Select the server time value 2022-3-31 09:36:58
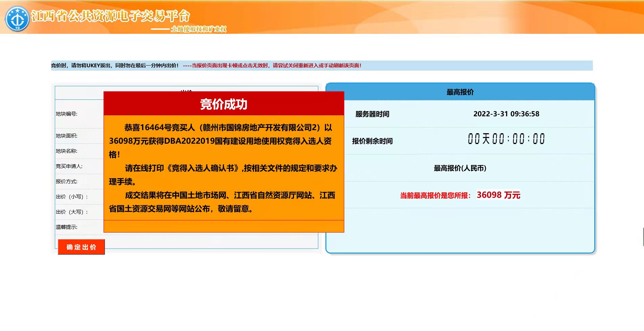The image size is (644, 331). (x=506, y=114)
